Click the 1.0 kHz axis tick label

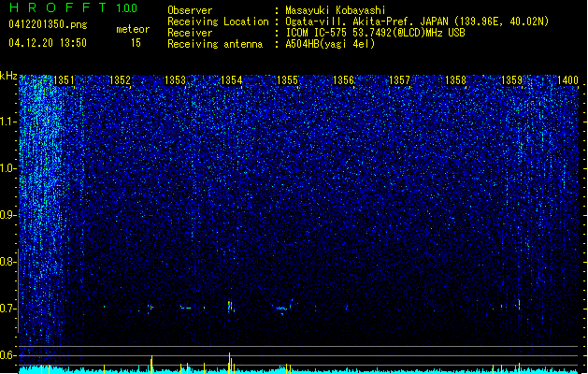pos(8,168)
